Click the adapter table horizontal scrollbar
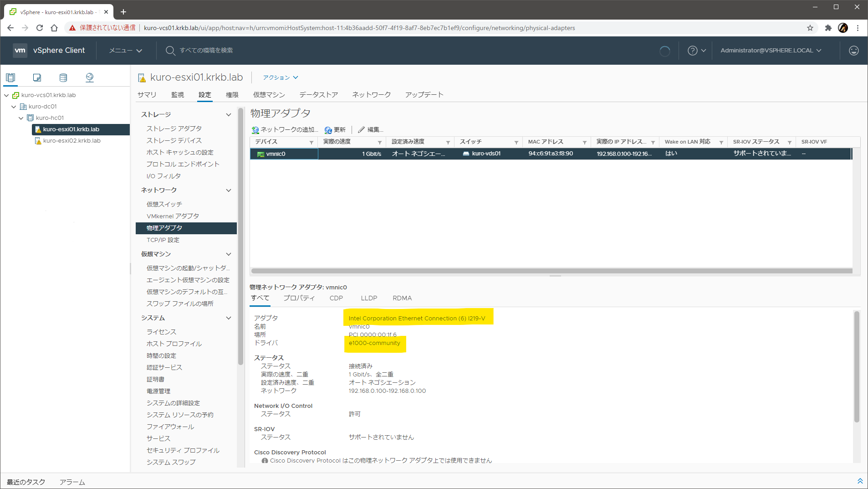This screenshot has width=868, height=489. click(x=551, y=271)
